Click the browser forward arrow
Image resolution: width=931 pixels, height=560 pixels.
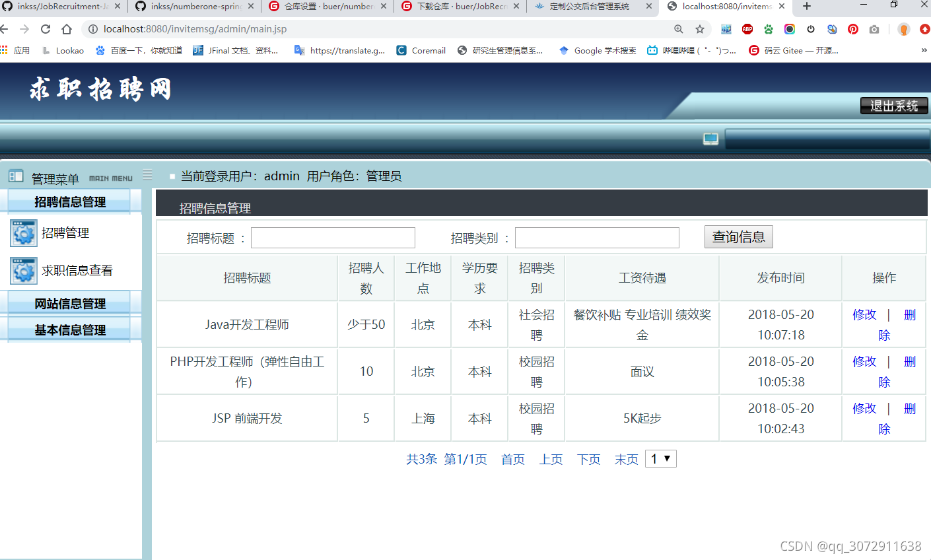tap(24, 29)
